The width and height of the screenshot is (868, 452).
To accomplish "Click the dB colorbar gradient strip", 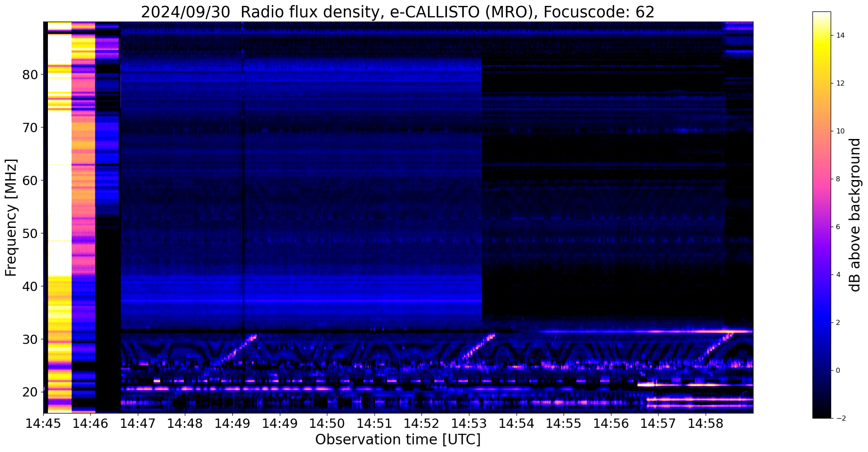I will (821, 215).
